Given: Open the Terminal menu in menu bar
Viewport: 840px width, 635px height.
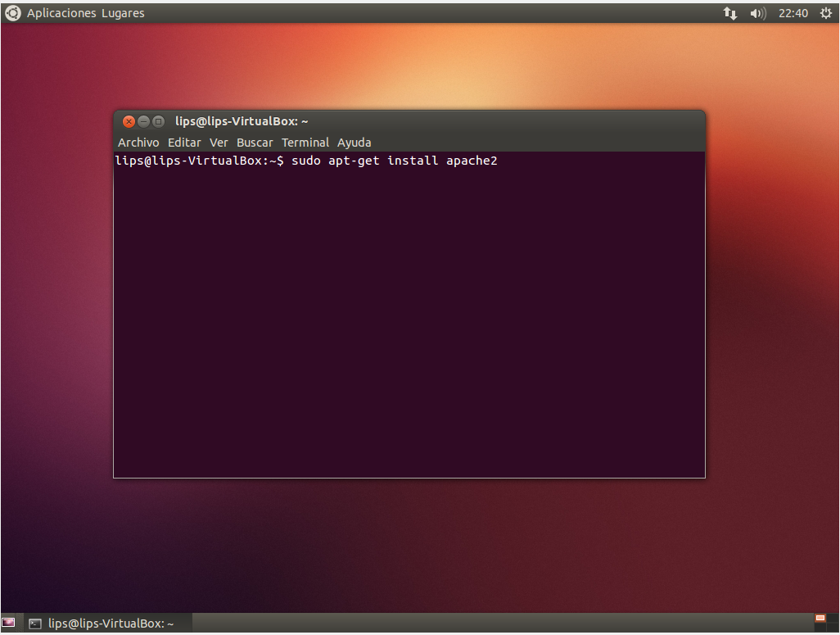Looking at the screenshot, I should tap(305, 143).
